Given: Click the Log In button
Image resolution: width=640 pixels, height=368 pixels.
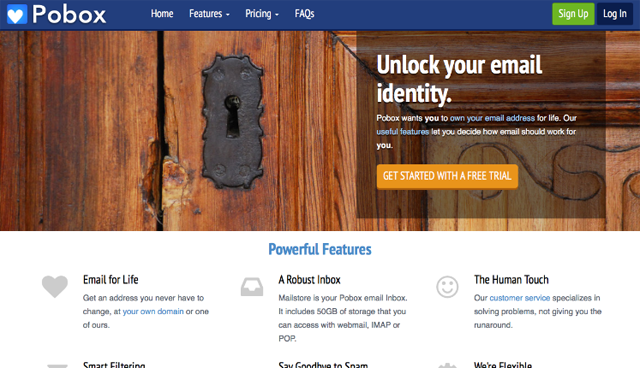Looking at the screenshot, I should 615,14.
